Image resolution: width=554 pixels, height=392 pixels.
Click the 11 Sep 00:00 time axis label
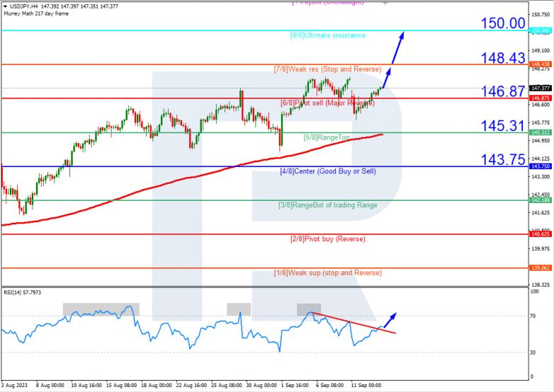point(366,386)
